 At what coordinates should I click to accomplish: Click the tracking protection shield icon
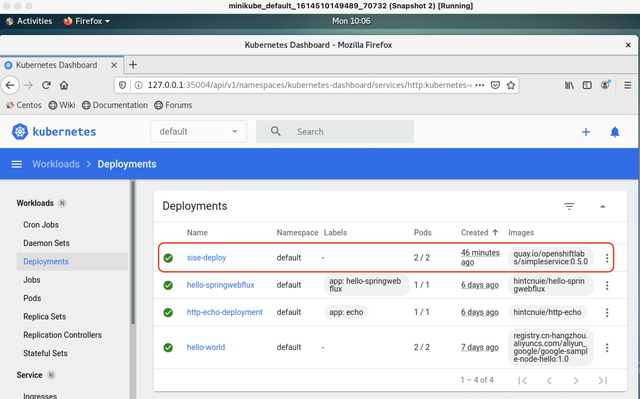(x=122, y=85)
